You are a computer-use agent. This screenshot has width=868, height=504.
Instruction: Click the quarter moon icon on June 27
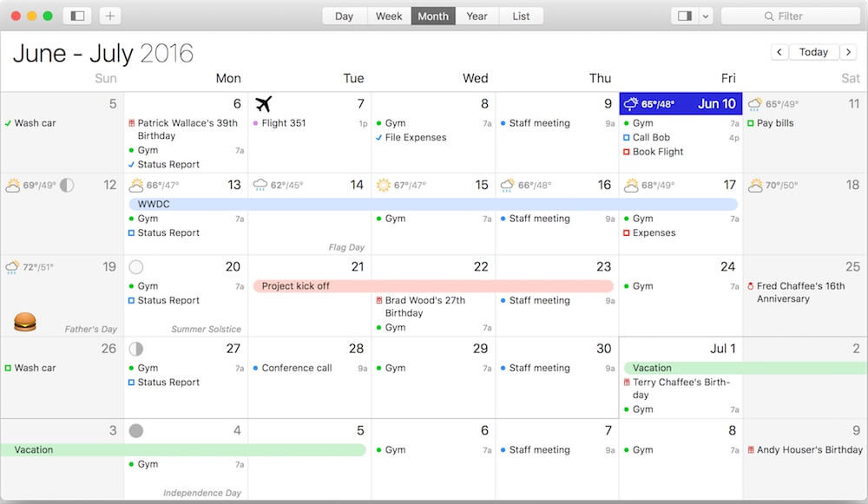click(x=136, y=349)
